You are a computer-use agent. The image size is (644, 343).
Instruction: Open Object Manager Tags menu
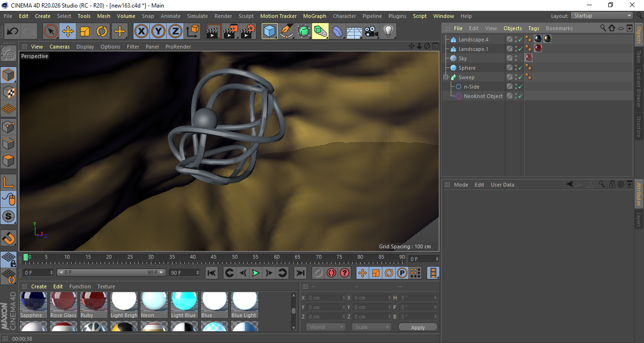534,28
